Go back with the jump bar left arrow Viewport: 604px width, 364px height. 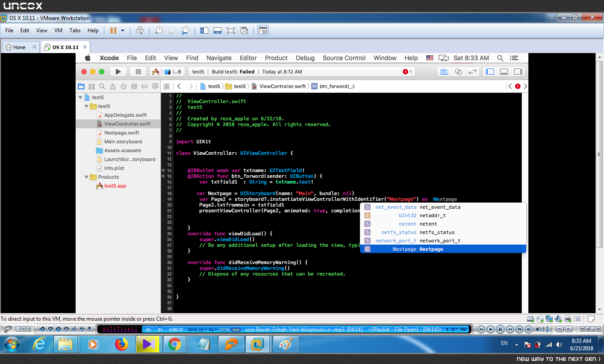coord(179,86)
